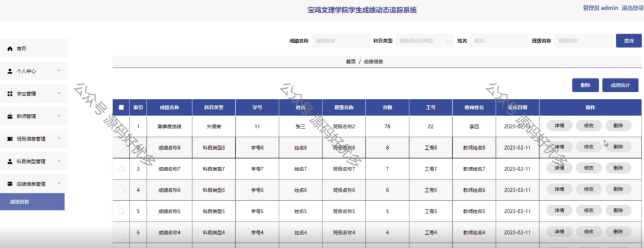Focus the 姓名 search input

[499, 41]
